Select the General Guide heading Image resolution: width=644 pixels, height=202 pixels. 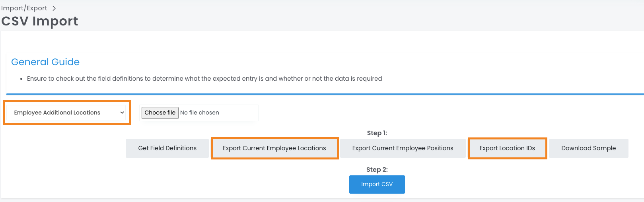click(45, 62)
